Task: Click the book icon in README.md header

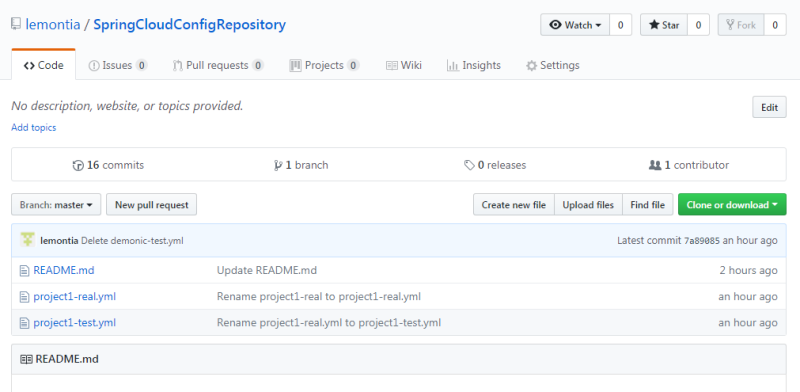Action: [x=26, y=359]
